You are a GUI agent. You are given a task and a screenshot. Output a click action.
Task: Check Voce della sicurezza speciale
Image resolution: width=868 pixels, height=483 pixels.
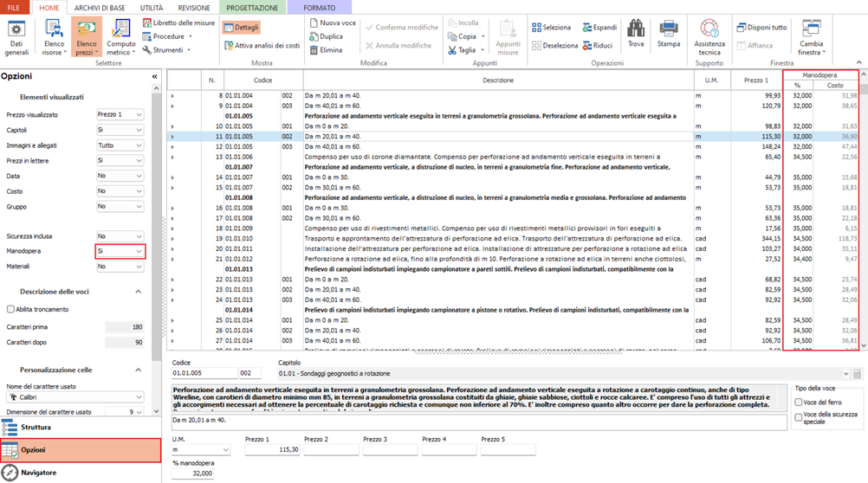click(x=798, y=418)
